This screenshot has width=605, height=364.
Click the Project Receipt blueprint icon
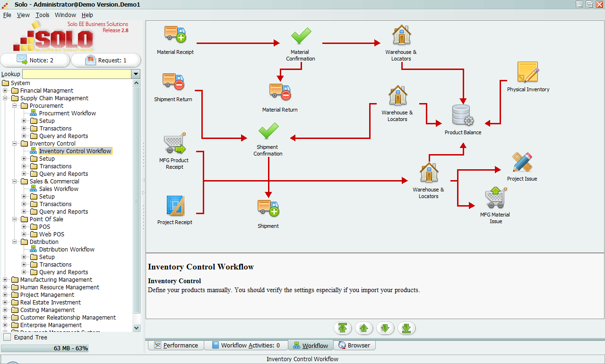tap(175, 206)
